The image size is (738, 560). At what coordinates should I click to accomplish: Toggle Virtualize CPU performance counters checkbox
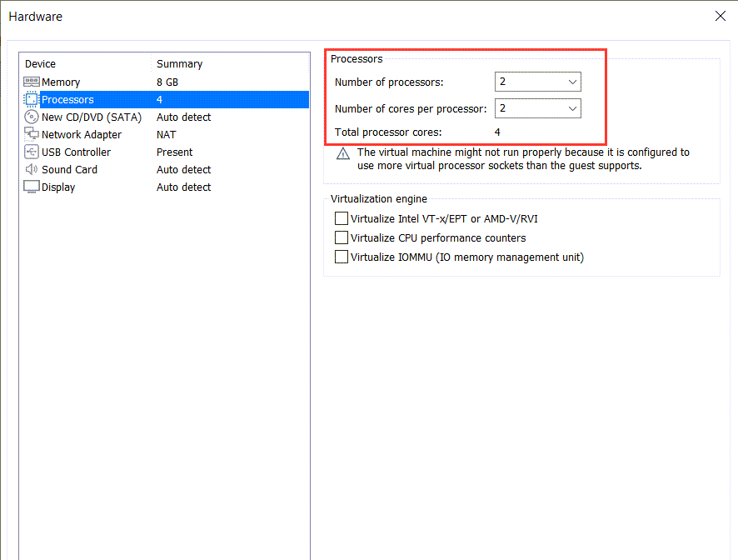click(x=342, y=238)
